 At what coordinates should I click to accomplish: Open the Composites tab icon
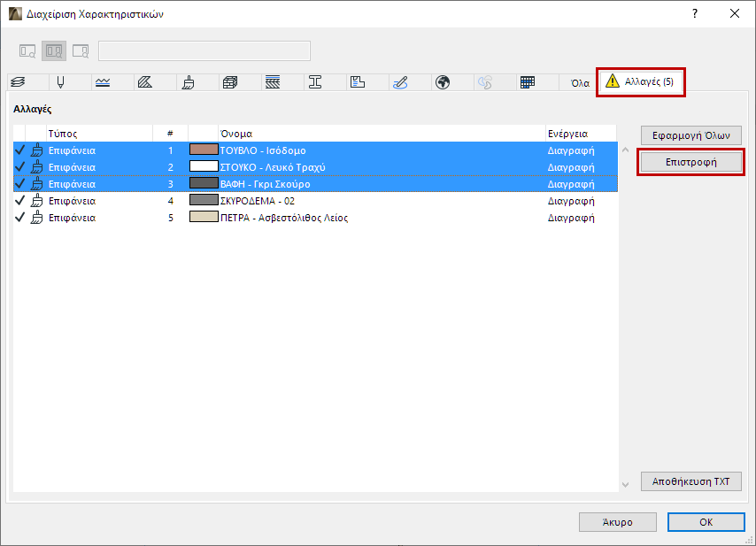tap(273, 82)
